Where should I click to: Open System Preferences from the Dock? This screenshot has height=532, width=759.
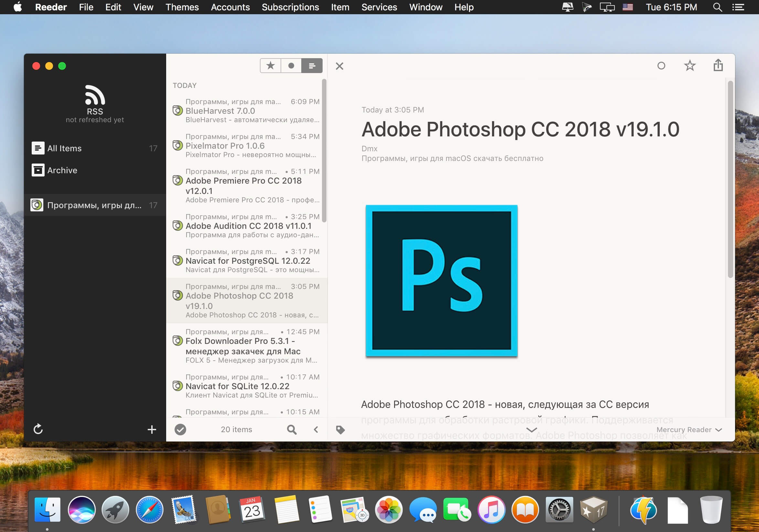coord(559,509)
